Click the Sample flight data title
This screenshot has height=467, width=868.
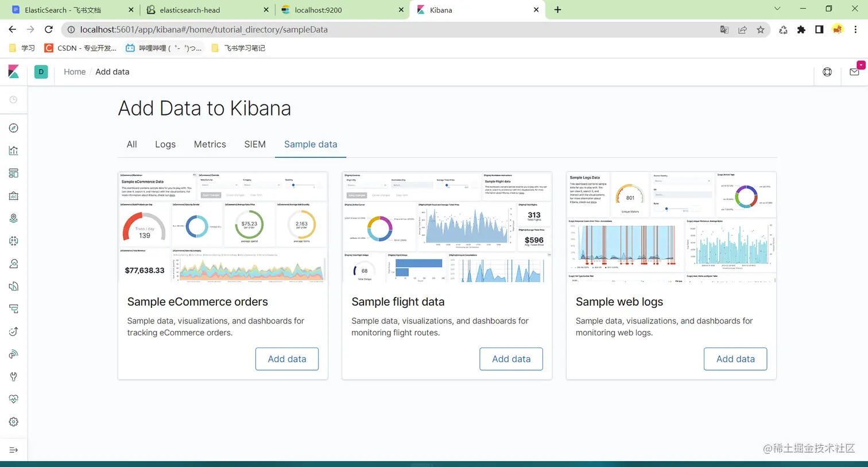click(x=398, y=302)
